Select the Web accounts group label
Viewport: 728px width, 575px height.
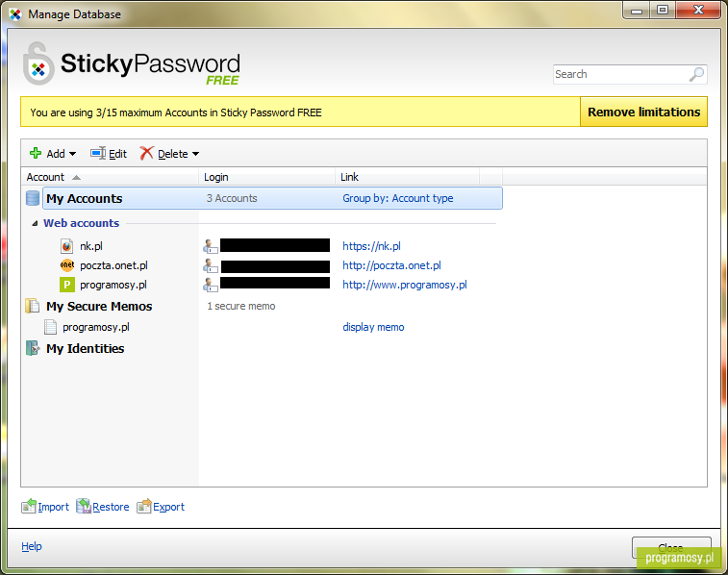click(81, 223)
